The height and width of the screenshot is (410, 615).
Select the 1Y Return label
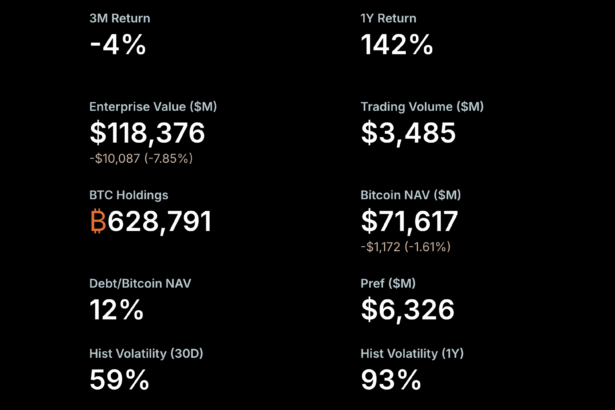click(388, 19)
